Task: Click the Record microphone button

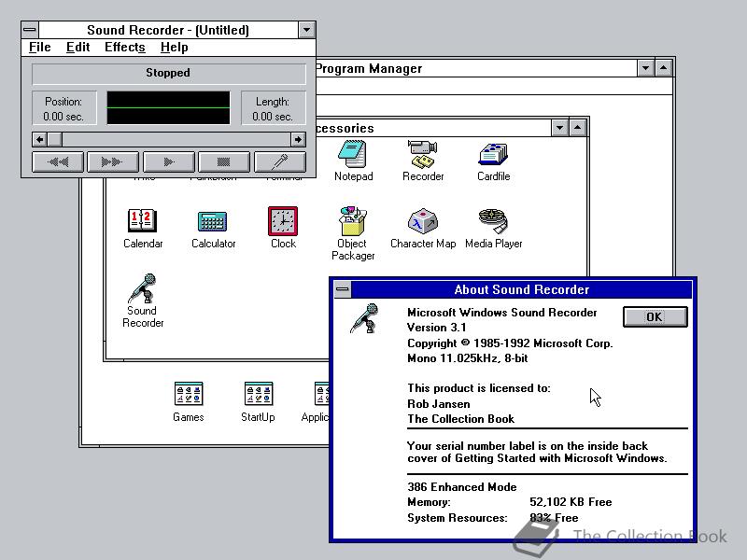Action: tap(280, 162)
